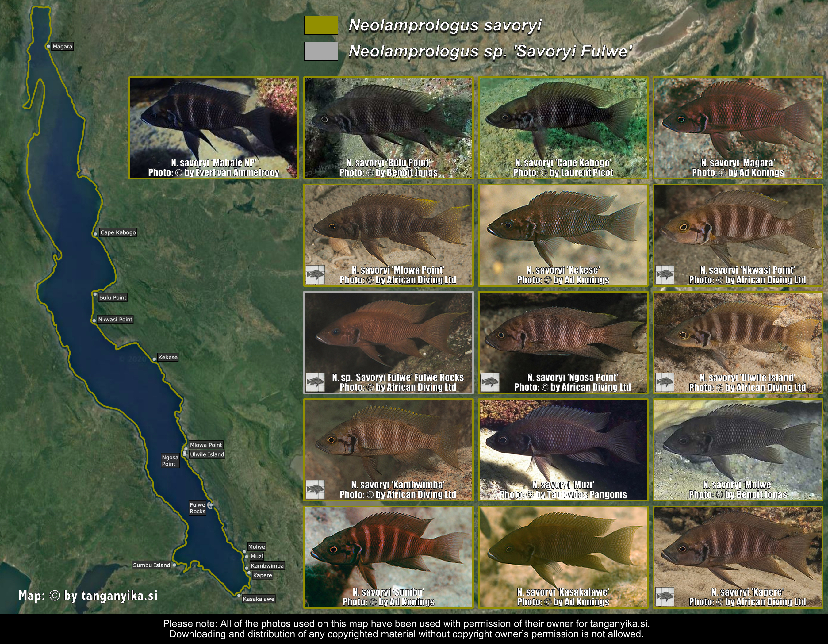Click the Cape Kabogo location dot

point(95,234)
